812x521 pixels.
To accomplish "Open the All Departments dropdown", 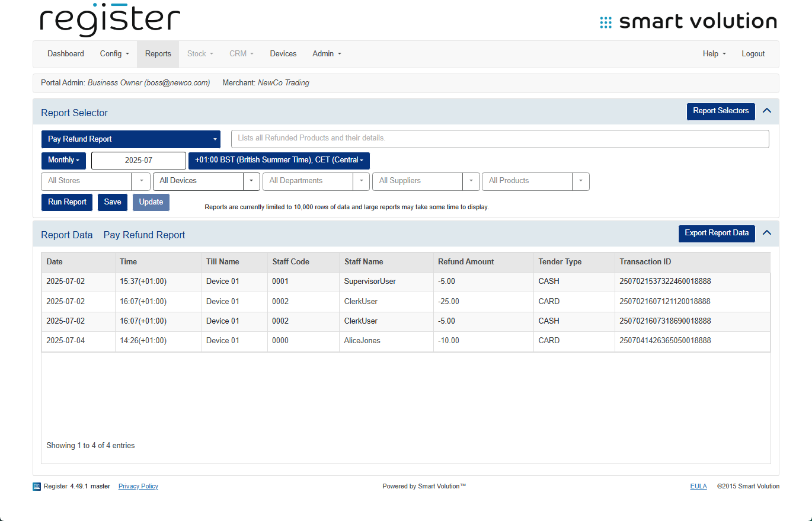I will click(316, 181).
